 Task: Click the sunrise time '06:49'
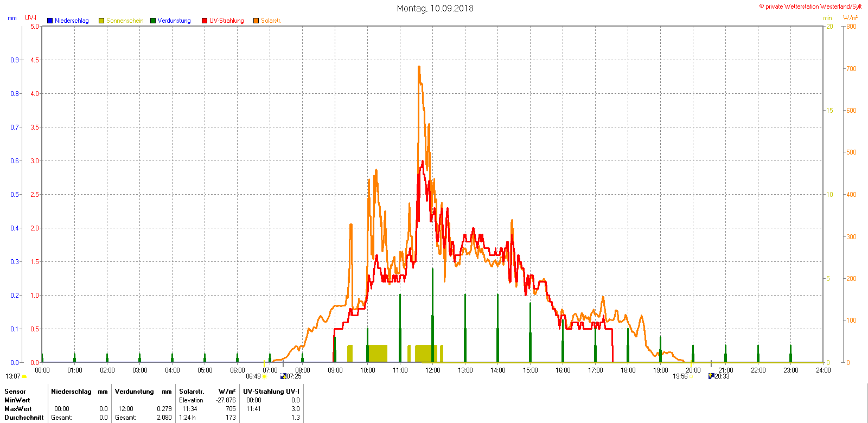(253, 376)
